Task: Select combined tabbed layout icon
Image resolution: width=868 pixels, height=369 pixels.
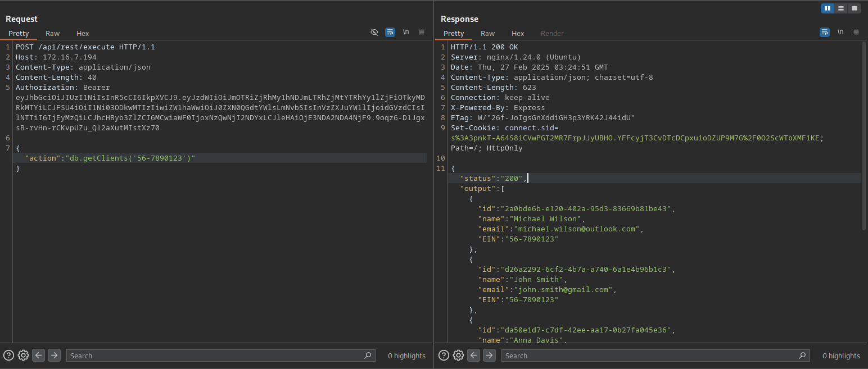Action: click(x=855, y=8)
